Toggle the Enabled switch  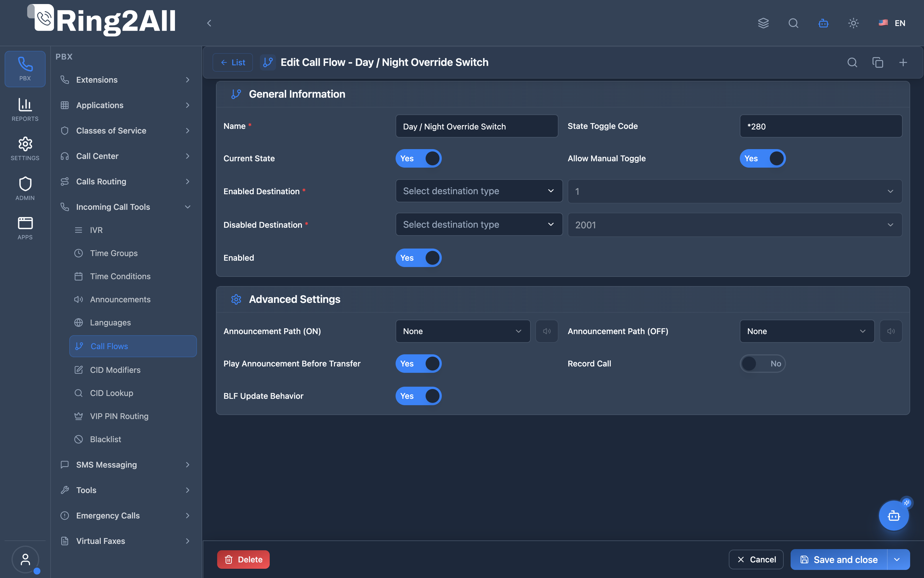[418, 258]
